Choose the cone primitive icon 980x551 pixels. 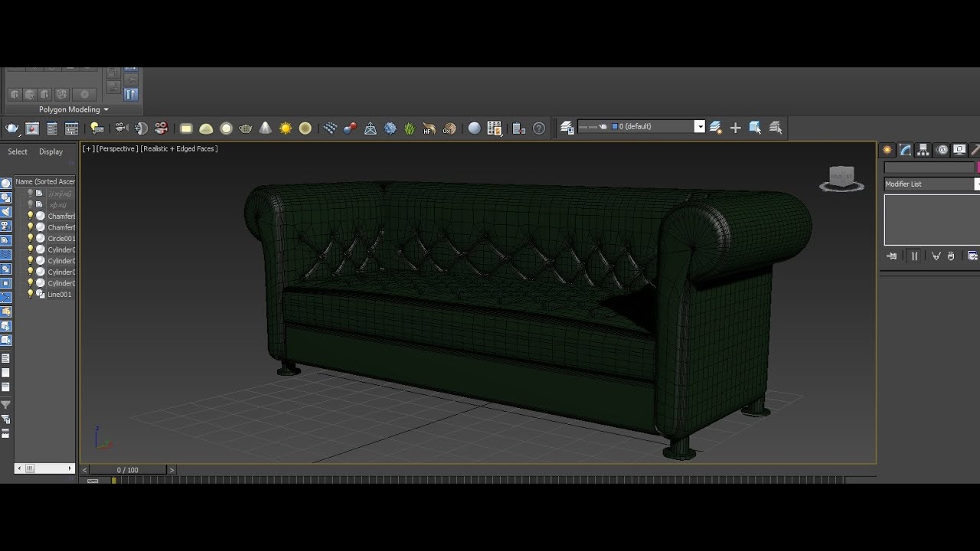[266, 129]
